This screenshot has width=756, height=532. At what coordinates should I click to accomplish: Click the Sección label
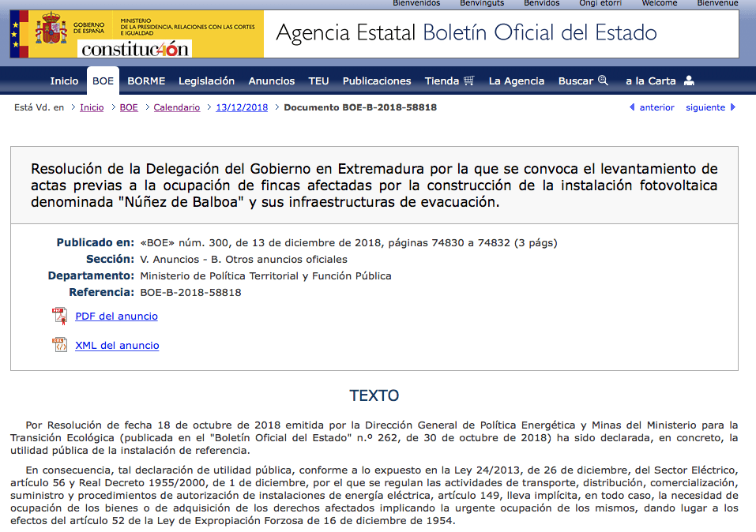[x=111, y=259]
